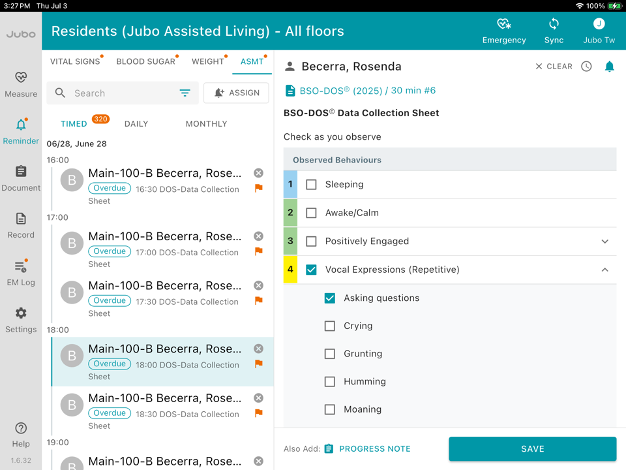This screenshot has width=626, height=470.
Task: Open the filter lines icon in search
Action: tap(184, 93)
